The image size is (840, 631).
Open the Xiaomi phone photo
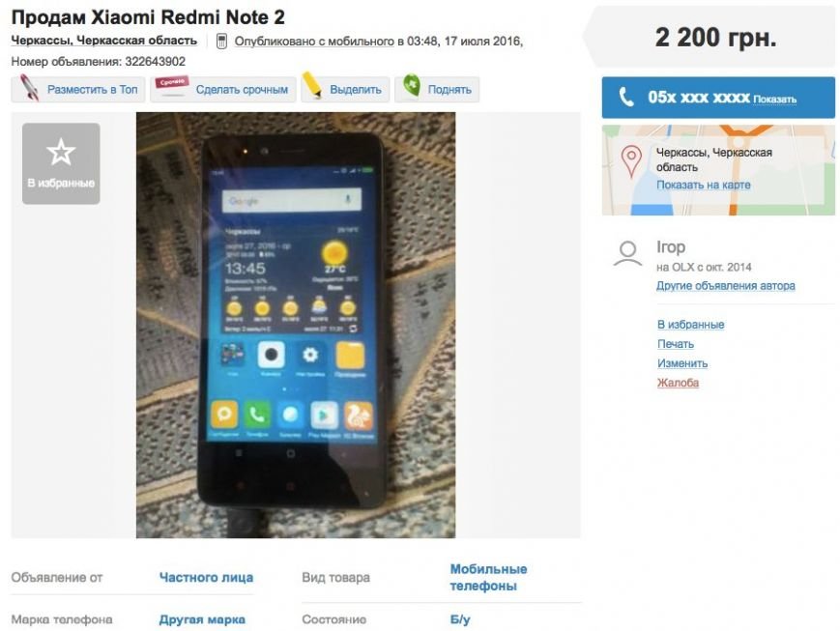coord(296,325)
